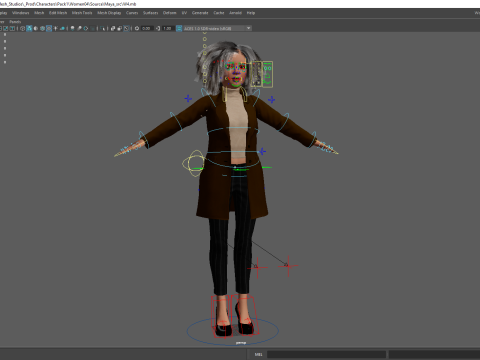Image resolution: width=480 pixels, height=360 pixels.
Task: Click the isolate select icon
Action: click(102, 28)
